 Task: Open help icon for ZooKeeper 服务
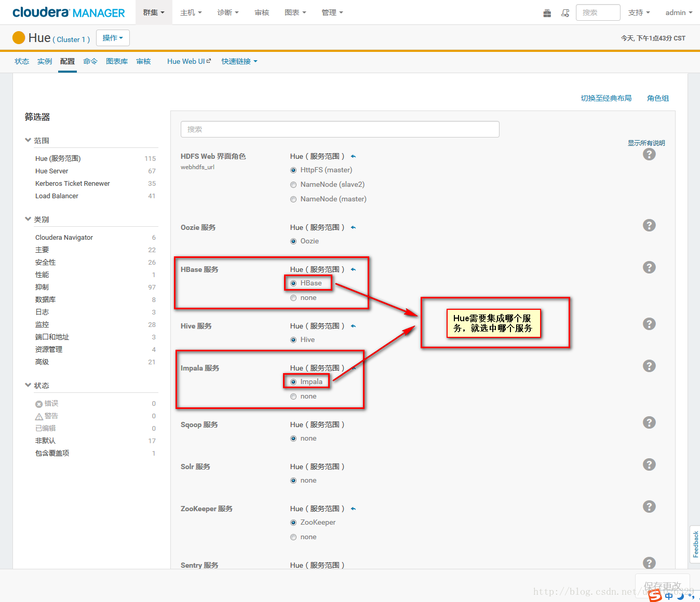pyautogui.click(x=649, y=507)
